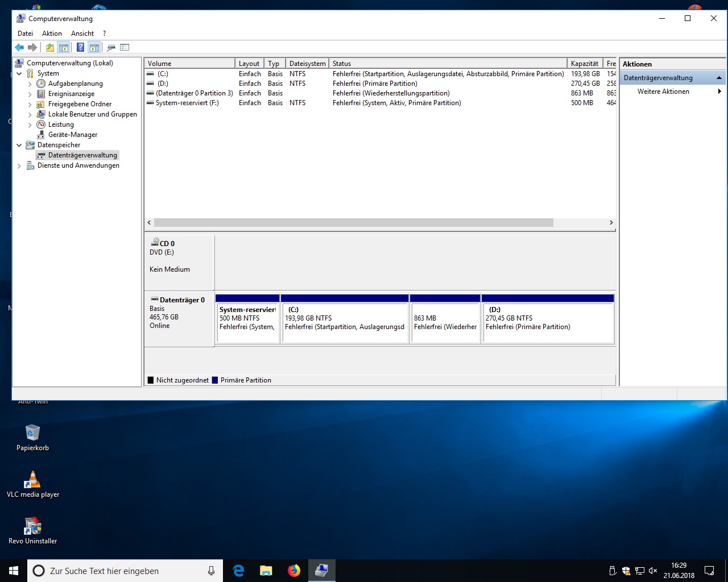The height and width of the screenshot is (582, 728).
Task: Expand the Aufgabenplanung tree node
Action: 30,84
